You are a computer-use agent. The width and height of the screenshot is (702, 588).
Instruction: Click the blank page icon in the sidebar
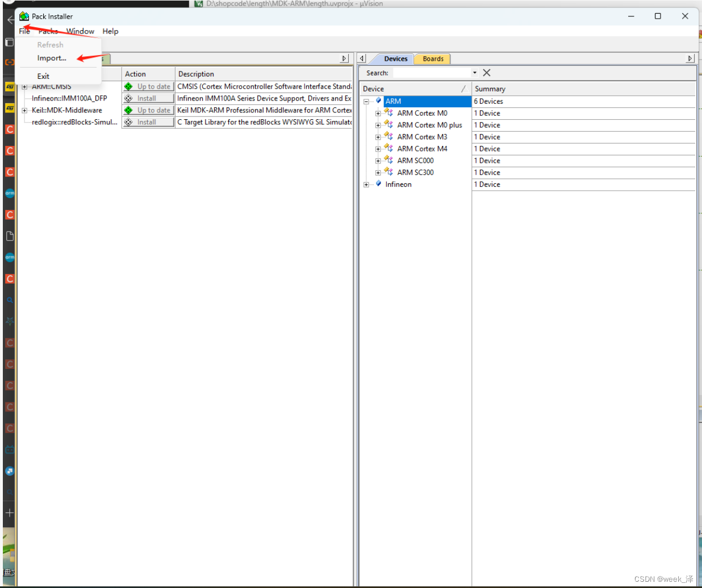click(x=10, y=236)
